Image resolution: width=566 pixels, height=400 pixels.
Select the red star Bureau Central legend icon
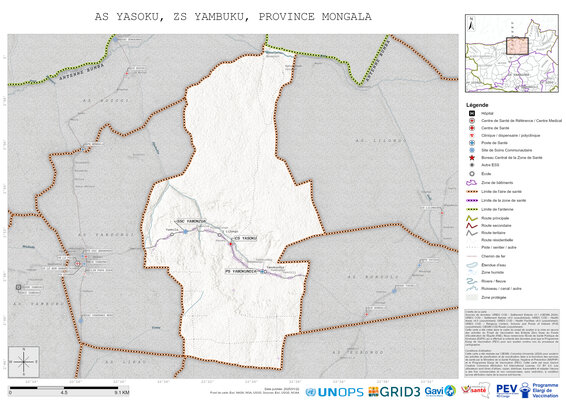click(x=471, y=158)
